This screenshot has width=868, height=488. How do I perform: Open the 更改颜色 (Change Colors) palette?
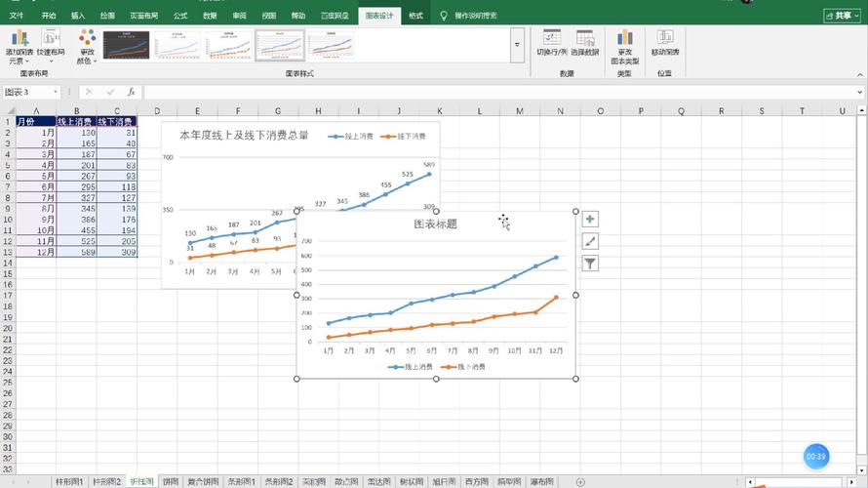coord(87,47)
